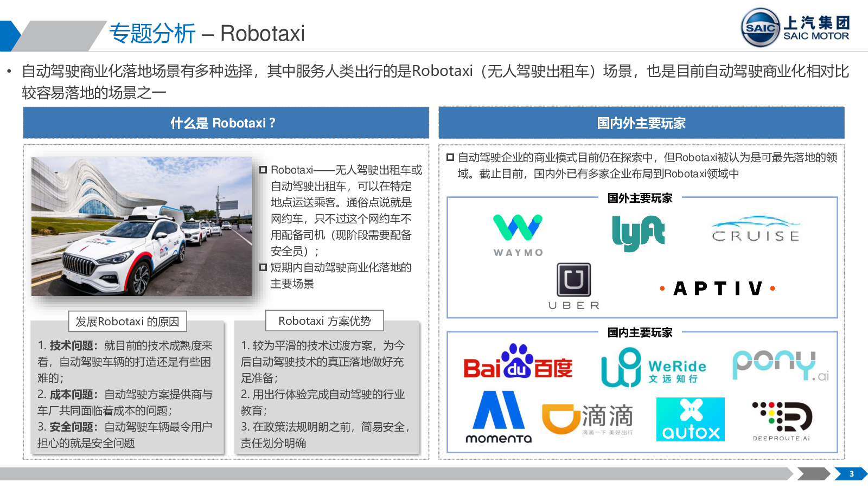Click the text '短期内自动驾驶商业化落地的'
868x488 pixels.
(x=341, y=267)
